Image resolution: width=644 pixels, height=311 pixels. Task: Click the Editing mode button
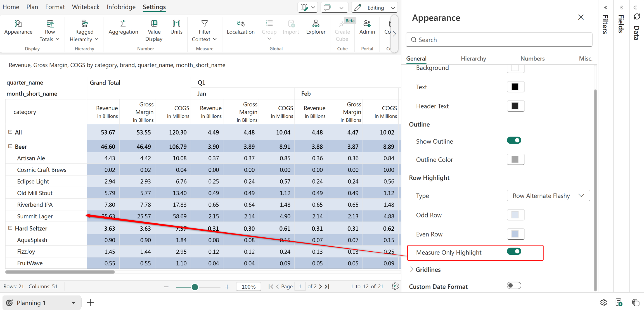[375, 8]
